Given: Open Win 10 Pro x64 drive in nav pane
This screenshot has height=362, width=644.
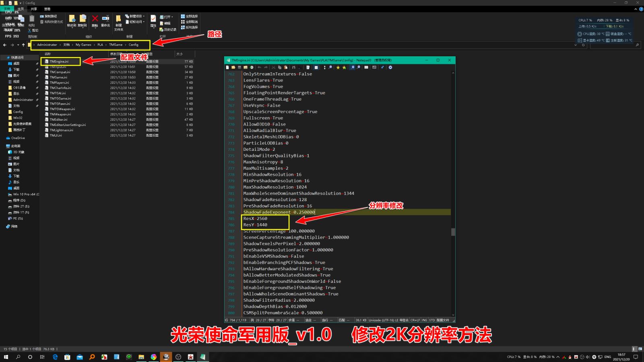Looking at the screenshot, I should (x=23, y=194).
